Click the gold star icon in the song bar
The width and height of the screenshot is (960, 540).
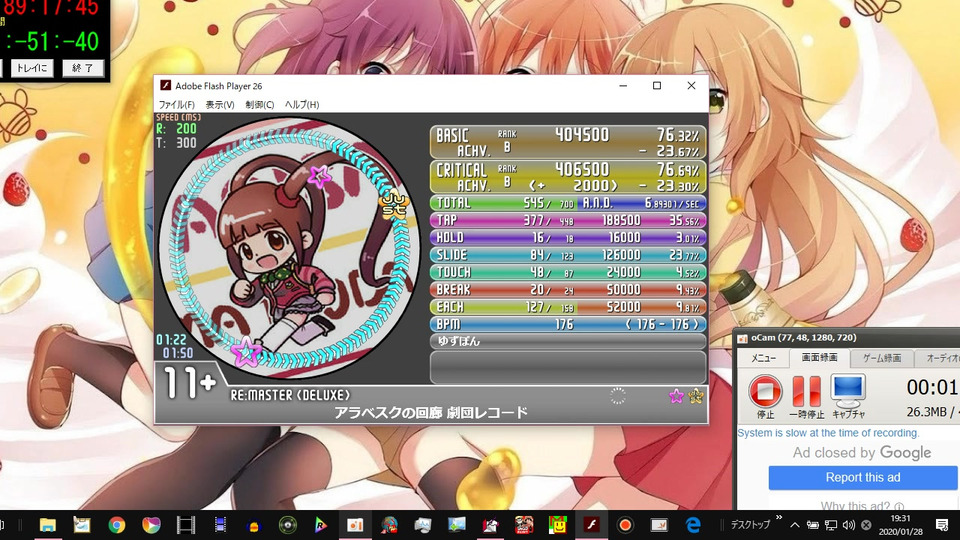click(x=696, y=396)
